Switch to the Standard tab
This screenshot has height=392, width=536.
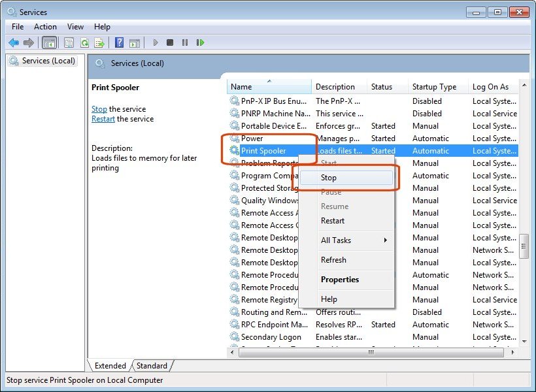coord(152,366)
